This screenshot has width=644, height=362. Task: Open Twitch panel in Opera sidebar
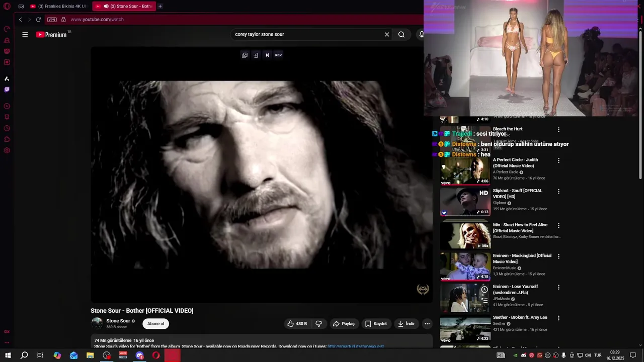click(7, 90)
